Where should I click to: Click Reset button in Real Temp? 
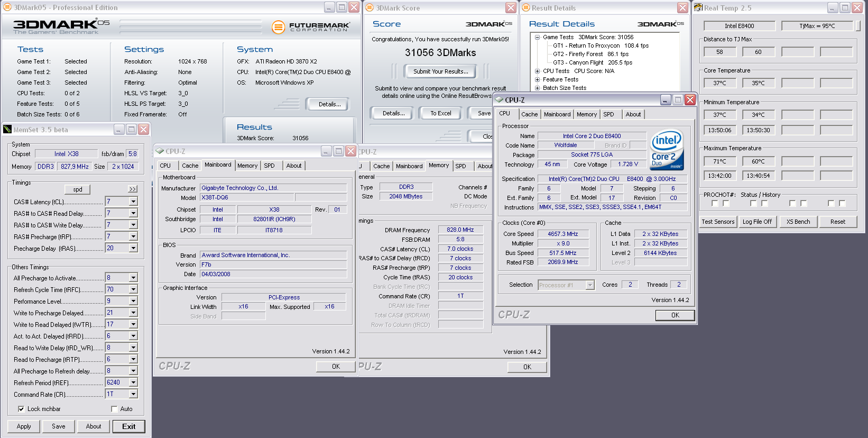click(837, 222)
